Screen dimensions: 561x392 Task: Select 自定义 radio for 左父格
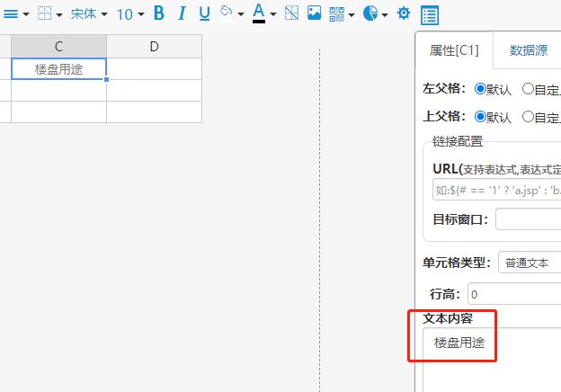528,89
